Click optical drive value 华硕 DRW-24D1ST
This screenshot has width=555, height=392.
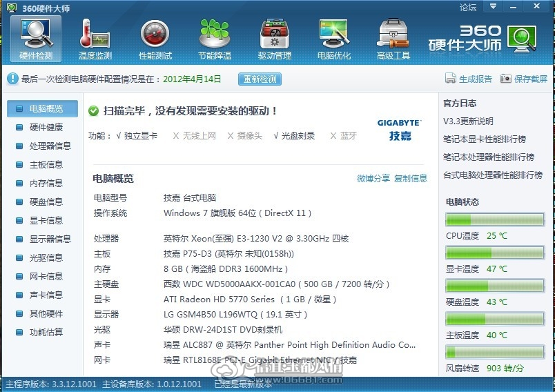(x=223, y=330)
